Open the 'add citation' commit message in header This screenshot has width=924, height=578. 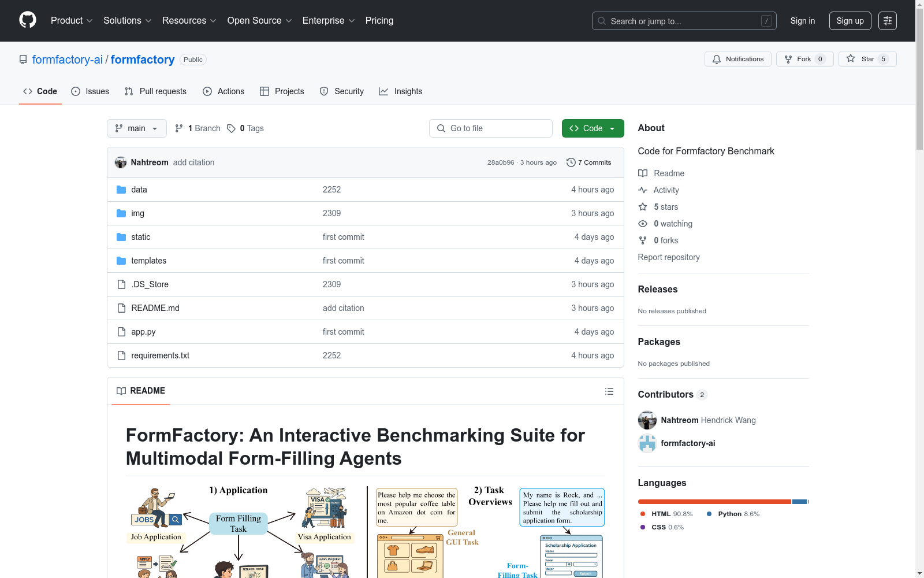tap(193, 162)
